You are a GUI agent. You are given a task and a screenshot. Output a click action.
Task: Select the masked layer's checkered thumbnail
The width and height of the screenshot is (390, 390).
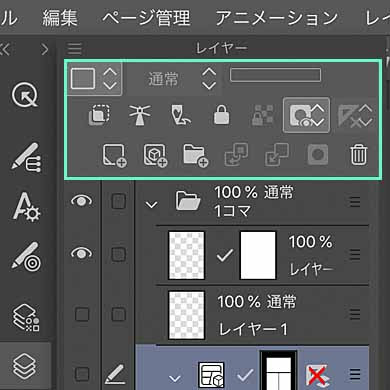pos(186,255)
